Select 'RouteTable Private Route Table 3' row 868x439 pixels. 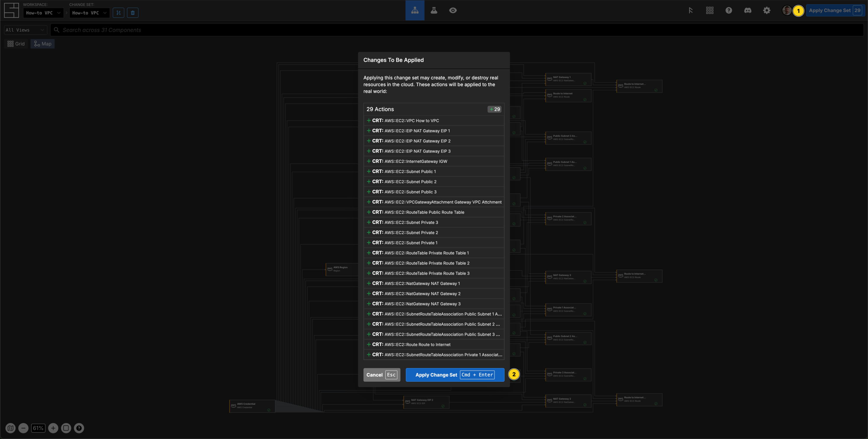click(434, 273)
